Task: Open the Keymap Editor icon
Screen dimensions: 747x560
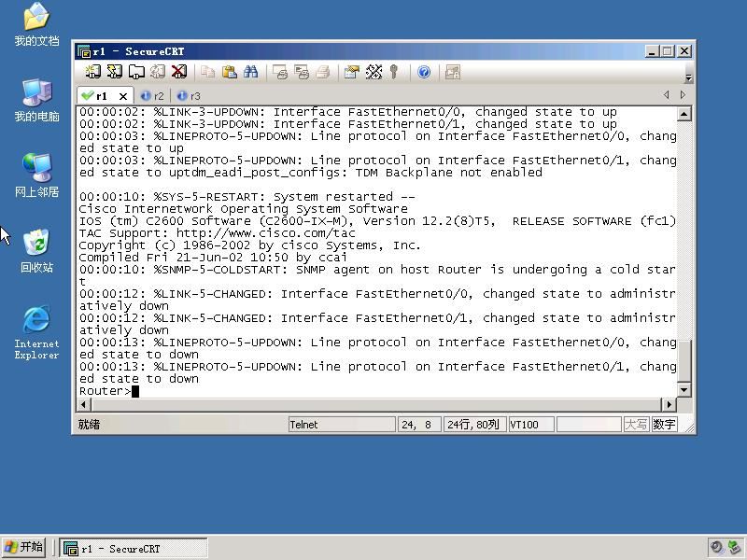Action: pyautogui.click(x=373, y=72)
